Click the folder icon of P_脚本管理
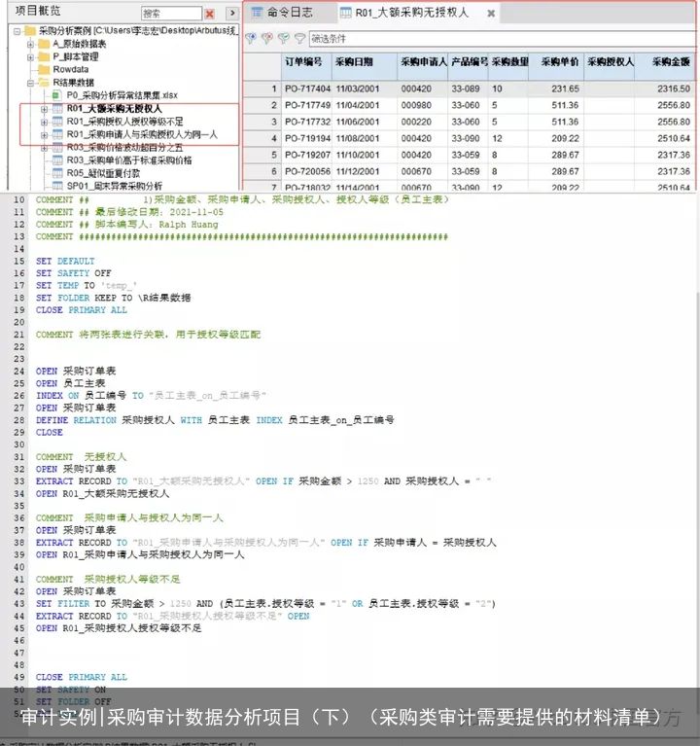 [44, 56]
